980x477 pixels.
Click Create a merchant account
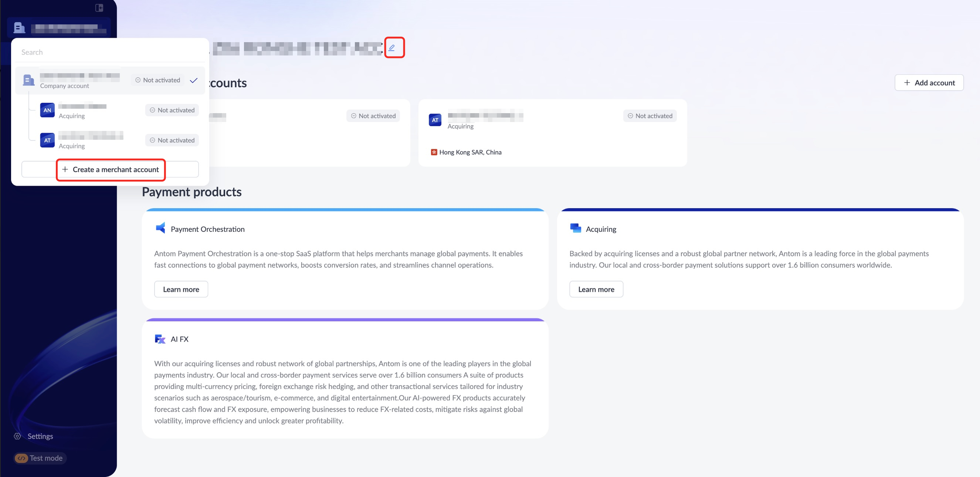[x=110, y=169]
